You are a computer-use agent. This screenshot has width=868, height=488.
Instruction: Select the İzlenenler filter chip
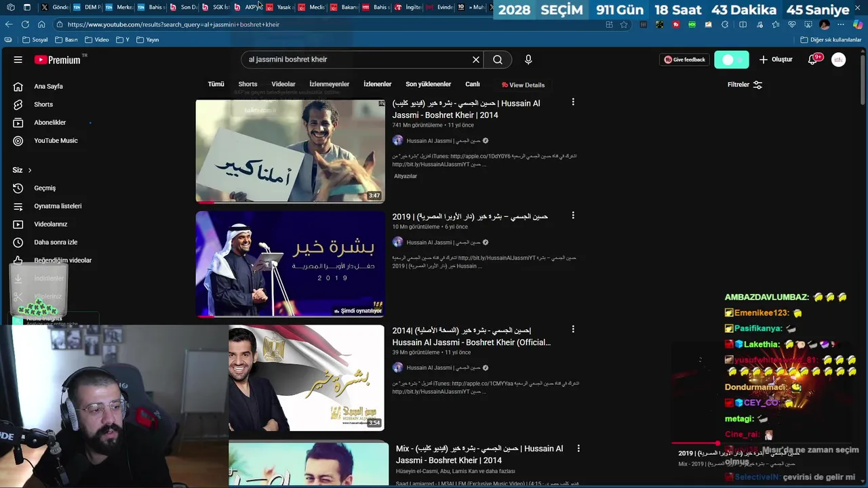coord(377,84)
